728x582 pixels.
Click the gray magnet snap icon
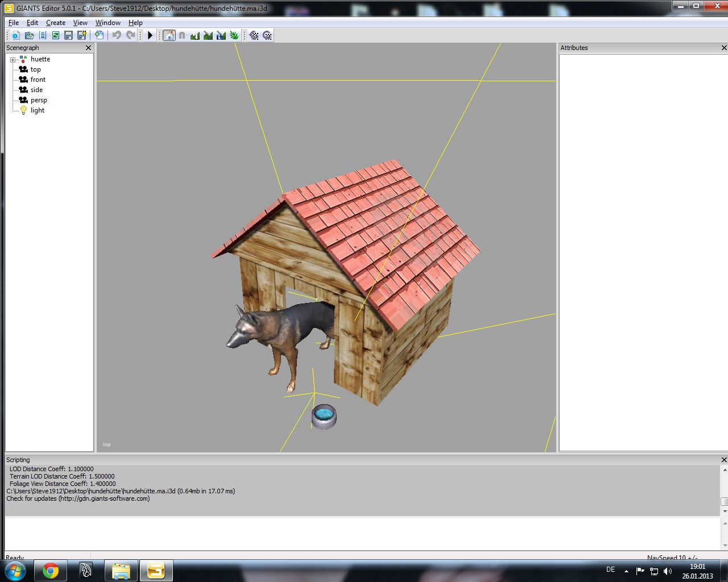pos(182,35)
